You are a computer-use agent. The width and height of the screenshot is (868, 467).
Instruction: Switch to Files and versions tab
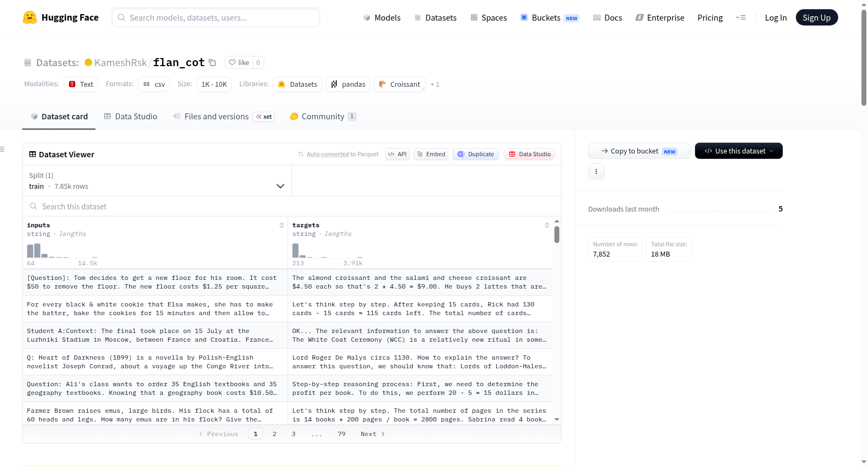click(224, 116)
